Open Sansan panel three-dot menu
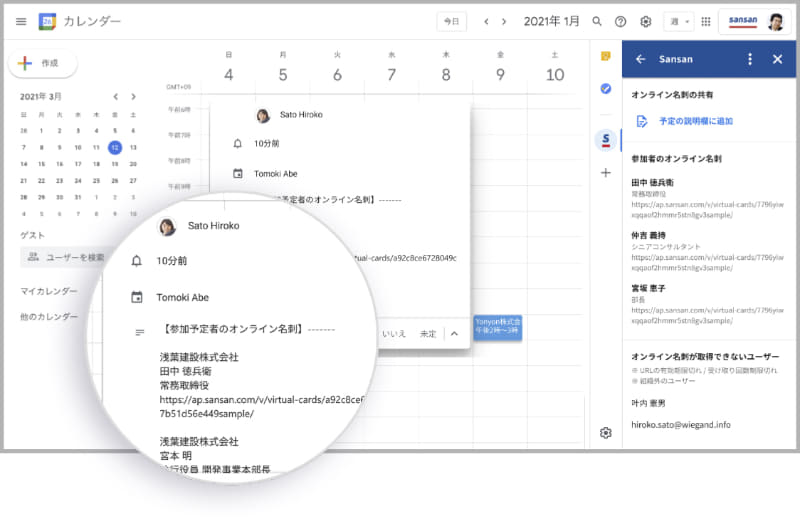 749,59
